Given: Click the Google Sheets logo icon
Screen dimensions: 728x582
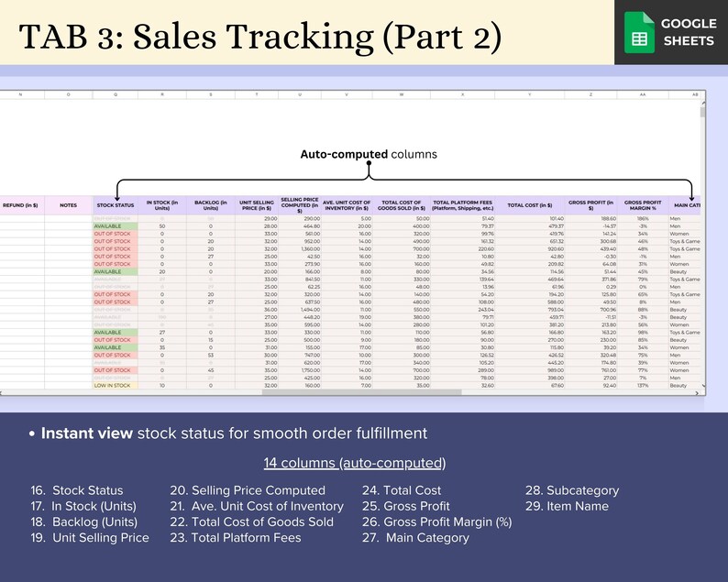Looking at the screenshot, I should (x=639, y=32).
